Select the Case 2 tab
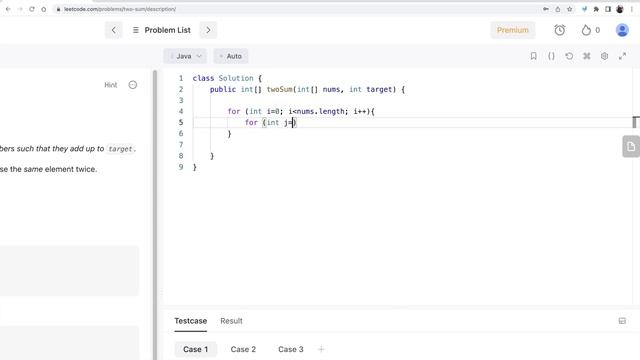Viewport: 640px width, 360px height. [243, 349]
